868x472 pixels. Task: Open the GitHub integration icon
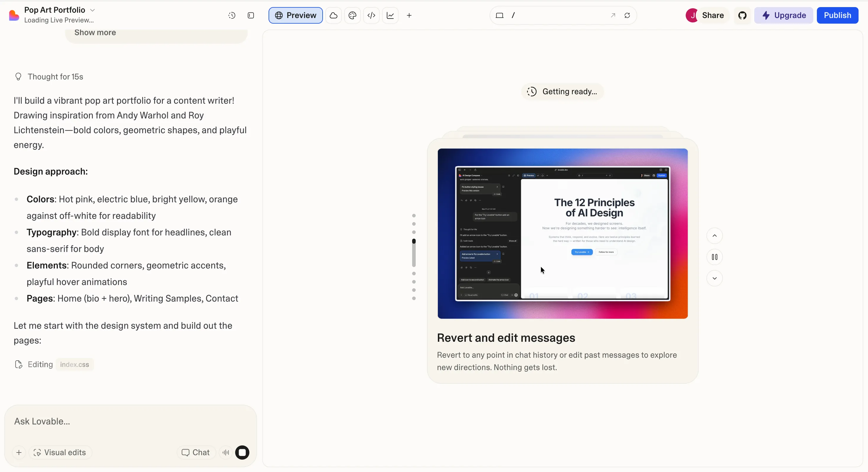tap(742, 15)
